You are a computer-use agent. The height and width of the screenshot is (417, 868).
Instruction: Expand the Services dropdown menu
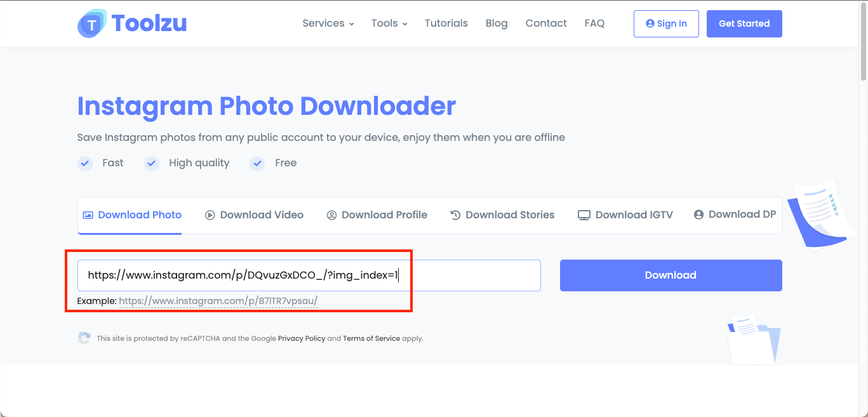328,23
